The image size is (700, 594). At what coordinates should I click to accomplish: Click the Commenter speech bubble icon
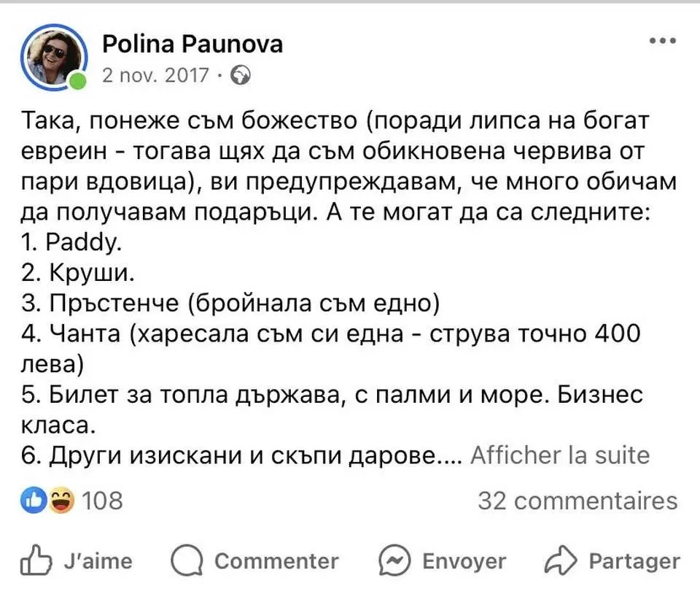click(x=185, y=560)
